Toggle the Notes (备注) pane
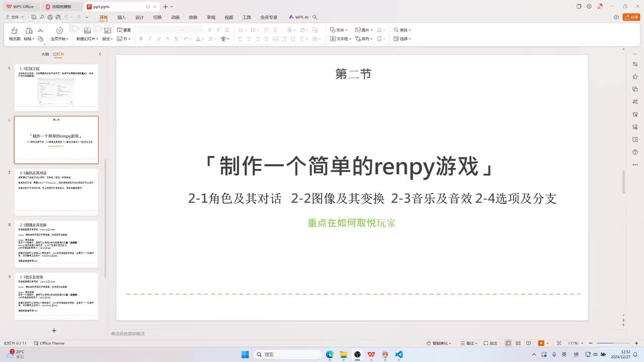The width and height of the screenshot is (644, 362). [x=468, y=343]
